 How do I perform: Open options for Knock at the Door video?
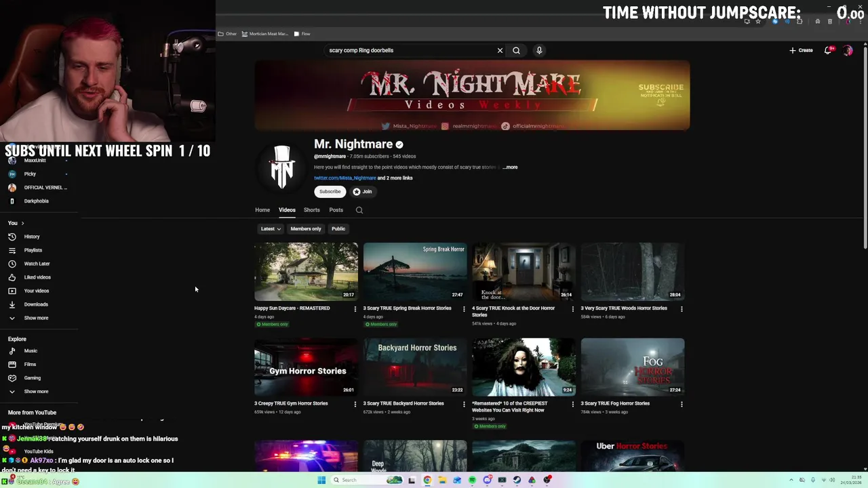[x=572, y=309]
